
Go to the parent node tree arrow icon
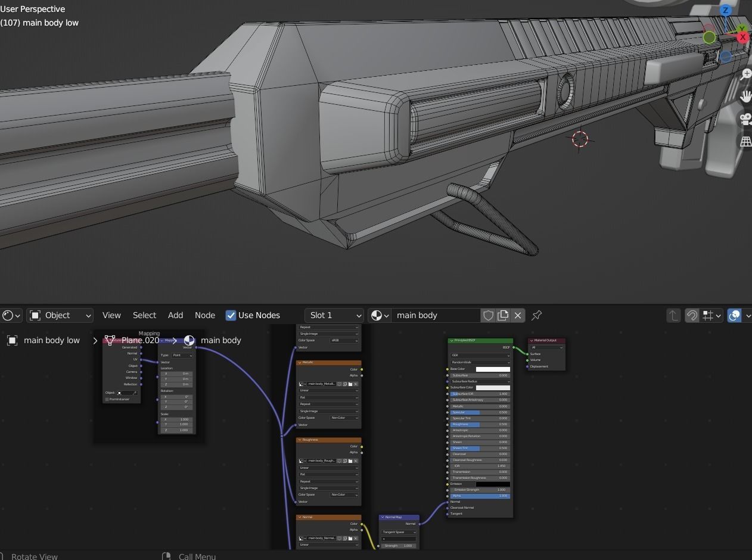pyautogui.click(x=673, y=315)
